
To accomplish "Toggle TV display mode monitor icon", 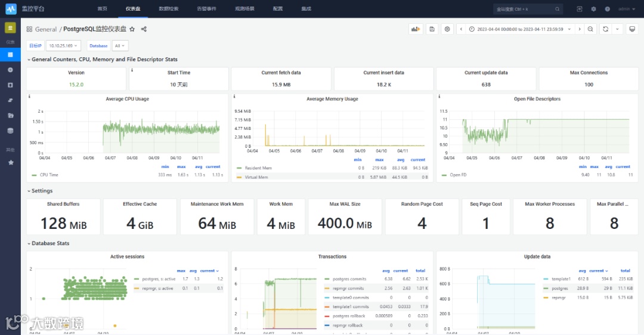I will point(632,29).
